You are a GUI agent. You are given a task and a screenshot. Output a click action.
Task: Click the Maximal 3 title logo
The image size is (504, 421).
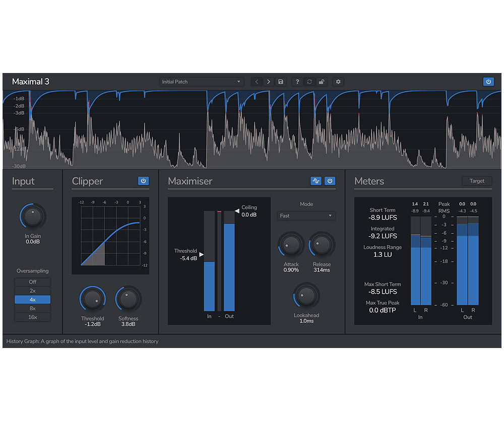click(31, 82)
